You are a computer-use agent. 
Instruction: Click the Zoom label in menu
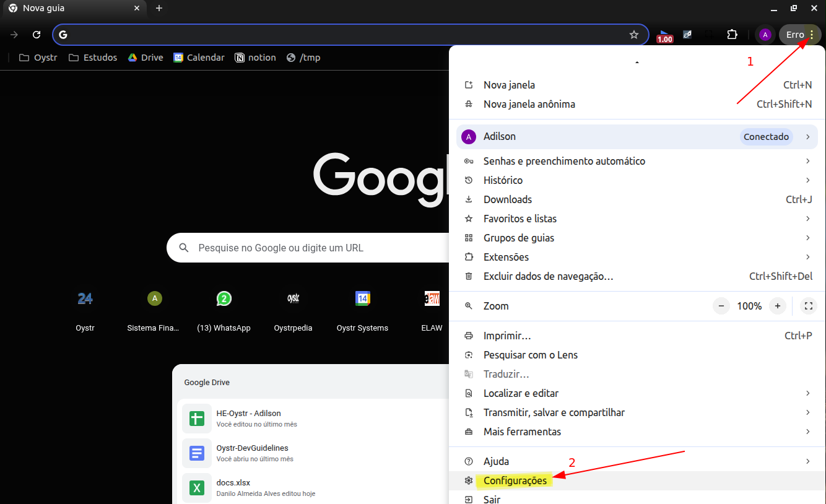(496, 306)
